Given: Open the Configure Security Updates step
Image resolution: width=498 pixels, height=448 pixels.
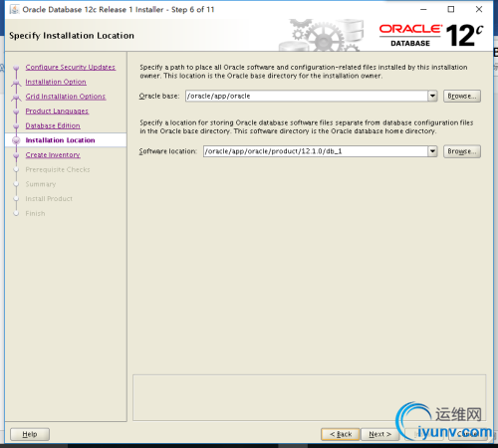Looking at the screenshot, I should click(71, 67).
